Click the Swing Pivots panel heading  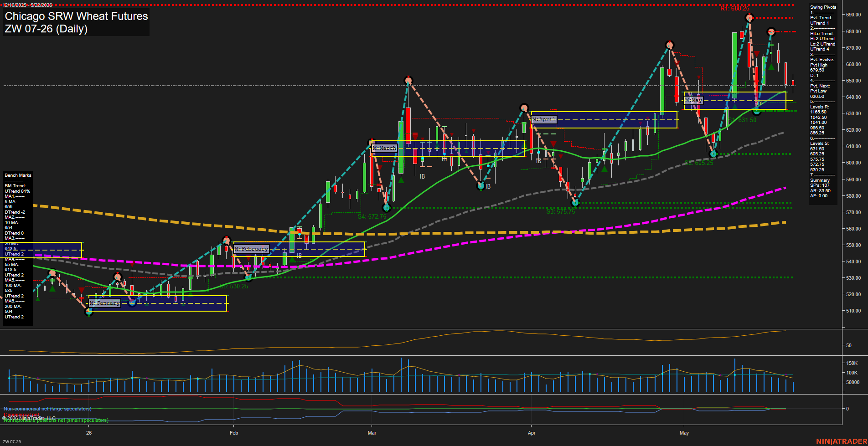click(823, 7)
